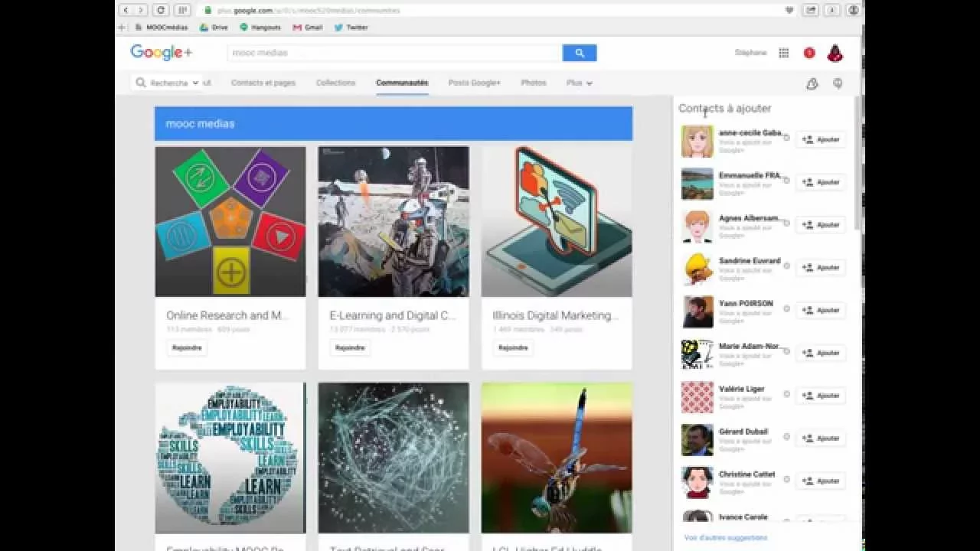Join the Online Research community via Rejoindre
Viewport: 980px width, 551px height.
187,347
